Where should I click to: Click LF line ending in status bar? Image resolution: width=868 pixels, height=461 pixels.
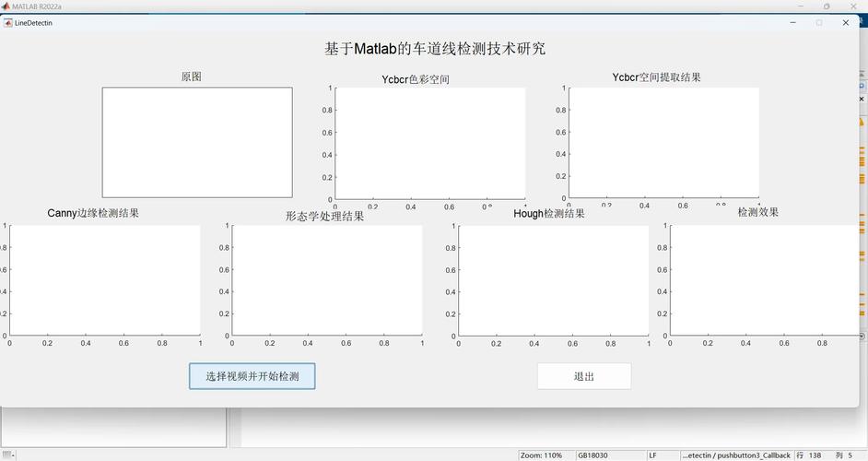(652, 455)
